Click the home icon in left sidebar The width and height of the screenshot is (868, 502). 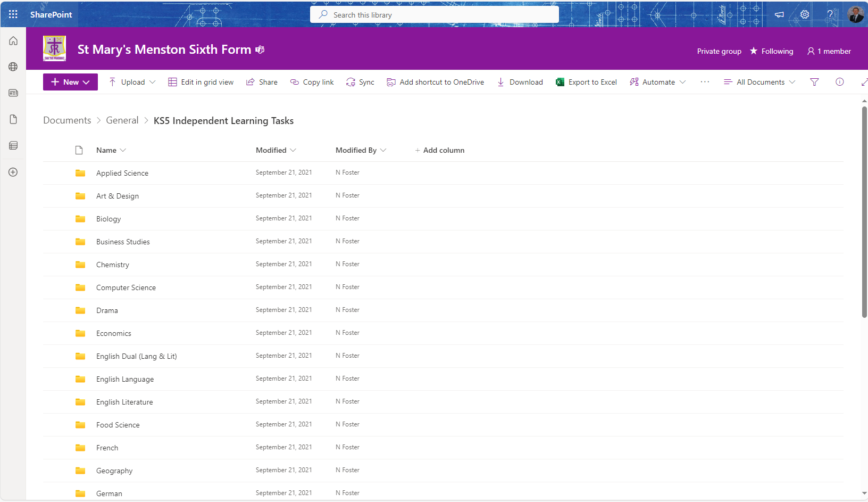tap(13, 41)
